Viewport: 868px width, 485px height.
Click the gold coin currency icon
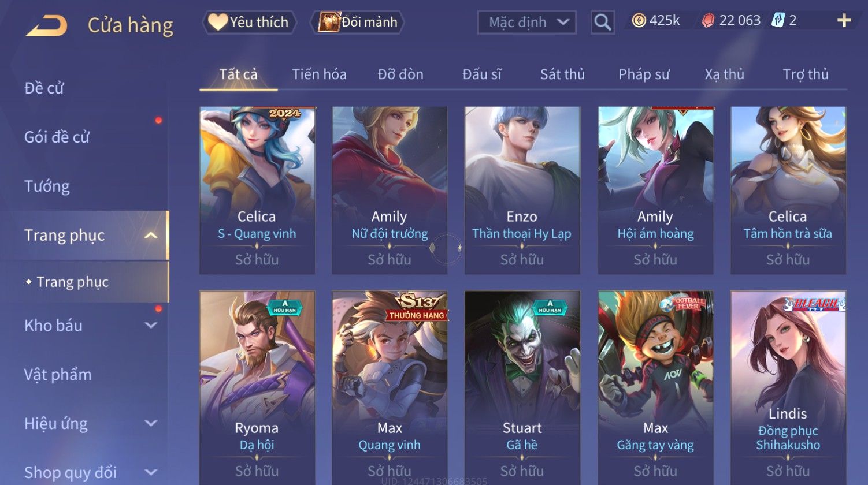click(638, 21)
